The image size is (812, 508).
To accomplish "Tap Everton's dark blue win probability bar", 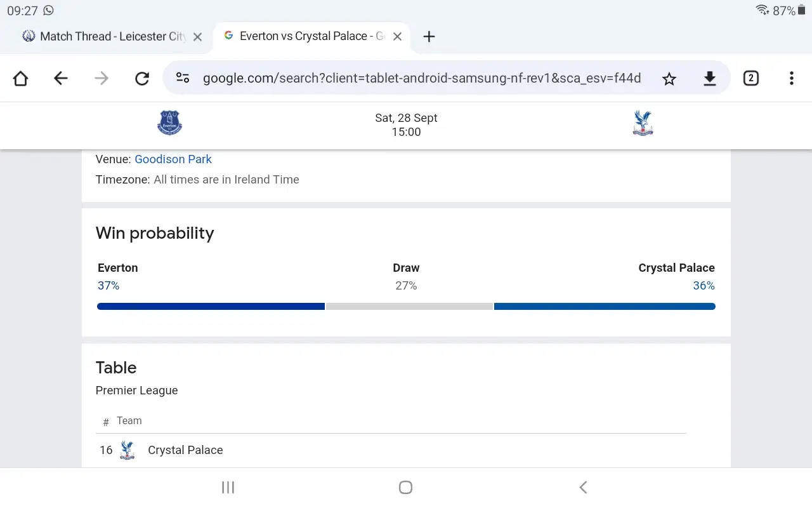I will coord(211,307).
